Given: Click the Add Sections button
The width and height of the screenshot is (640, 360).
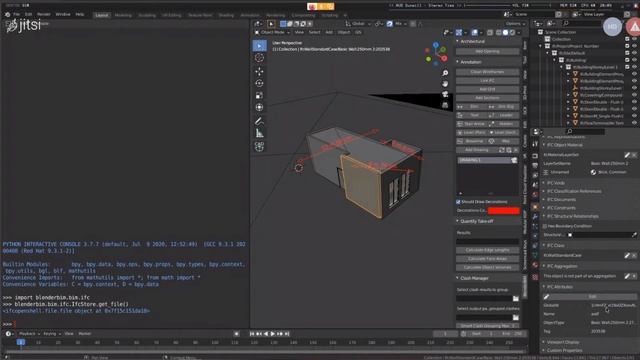Looking at the screenshot, I should [487, 98].
